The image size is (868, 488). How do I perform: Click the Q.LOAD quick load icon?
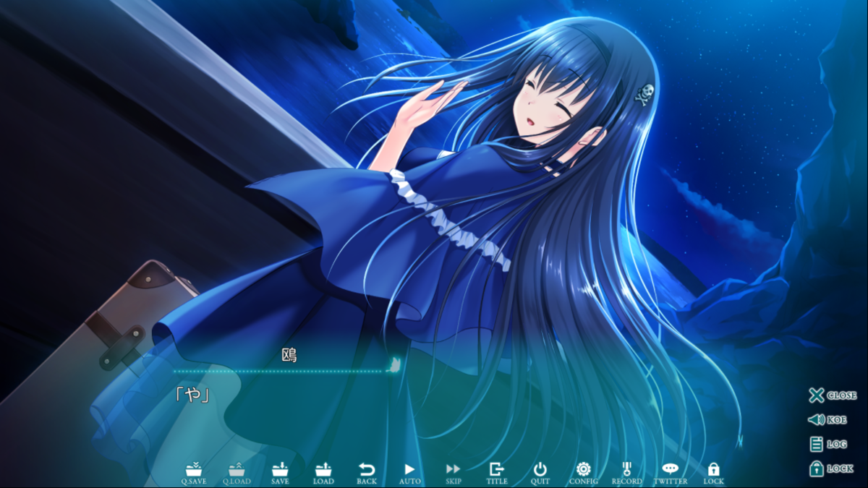pos(237,474)
